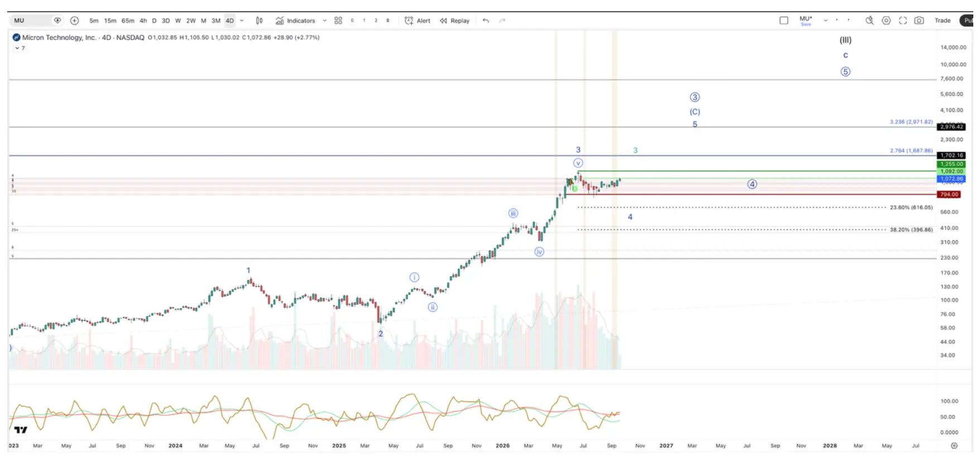Switch to the 5m timeframe

[x=94, y=21]
